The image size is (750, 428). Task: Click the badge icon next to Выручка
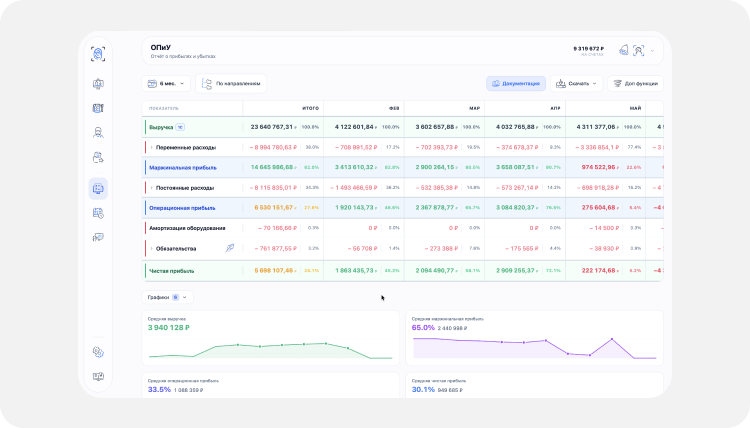[x=180, y=127]
